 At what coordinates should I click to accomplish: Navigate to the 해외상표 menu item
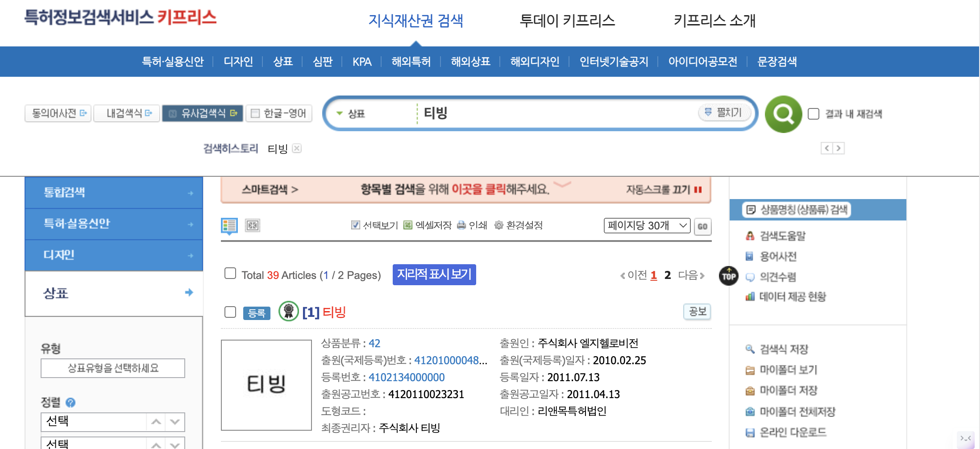470,62
